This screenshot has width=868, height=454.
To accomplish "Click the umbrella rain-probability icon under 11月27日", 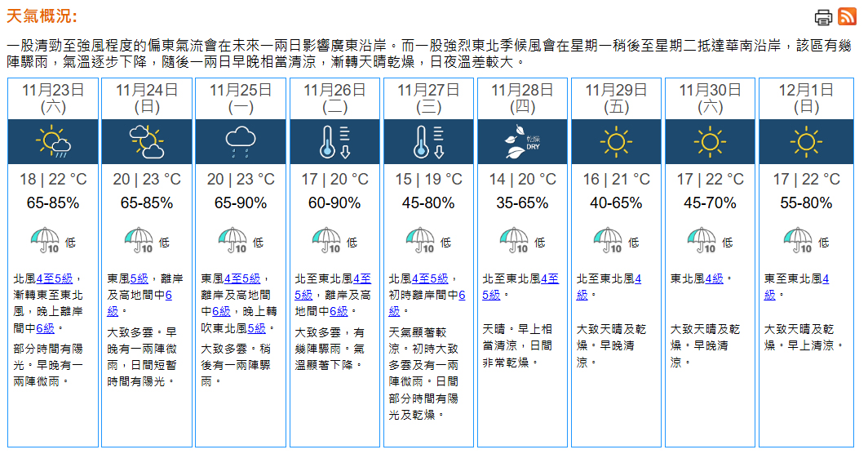I will (x=420, y=241).
